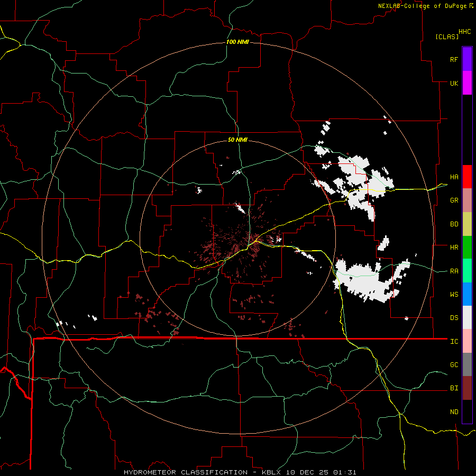Click the BI brown legend swatch
Viewport: 476px width, 476px height.
tap(467, 388)
